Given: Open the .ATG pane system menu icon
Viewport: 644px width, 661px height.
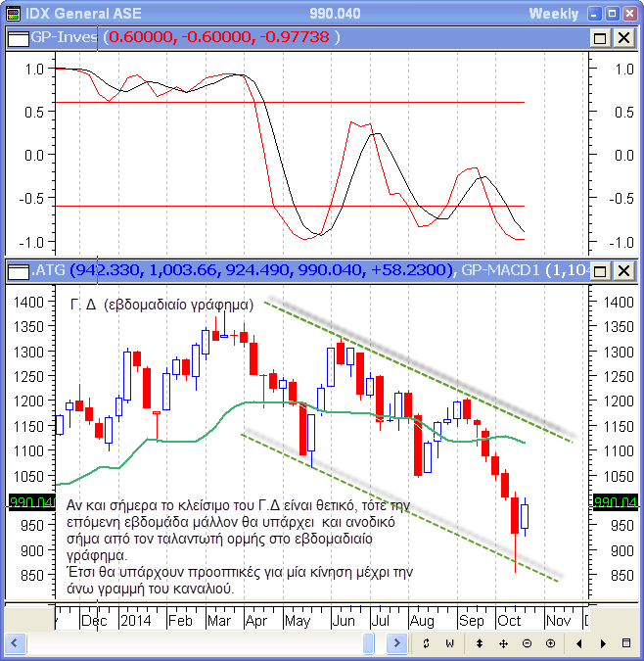Looking at the screenshot, I should [17, 270].
